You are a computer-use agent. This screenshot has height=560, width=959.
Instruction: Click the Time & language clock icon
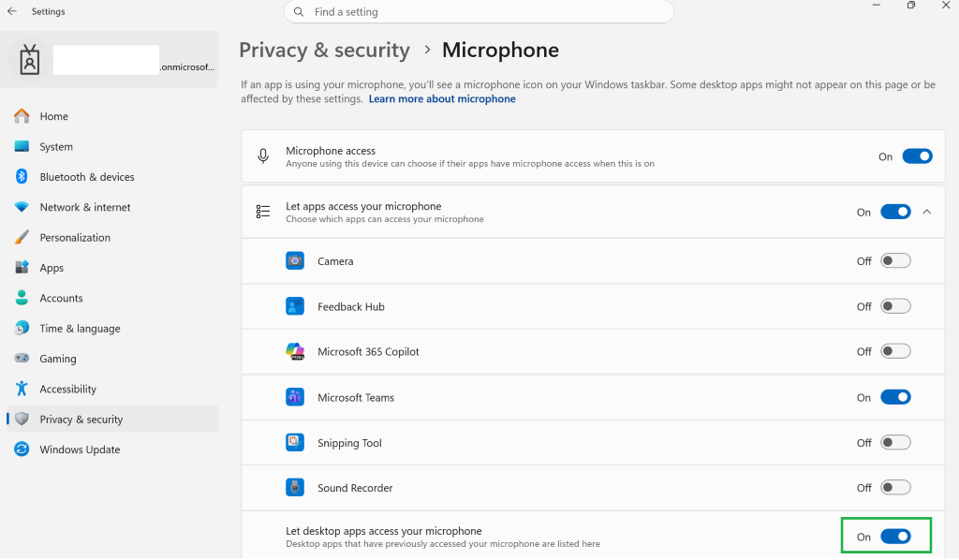pos(22,328)
